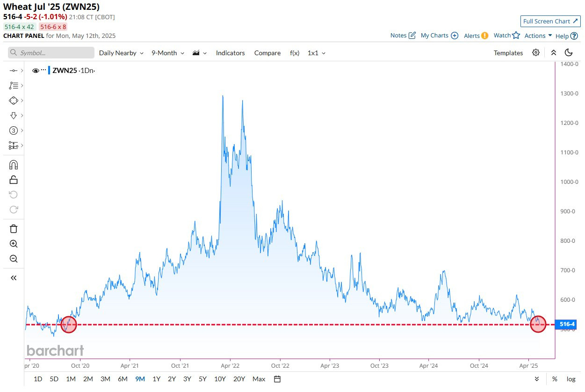Viewport: 585px width, 392px height.
Task: Click the blue ZWN25 series color bar
Action: point(50,71)
